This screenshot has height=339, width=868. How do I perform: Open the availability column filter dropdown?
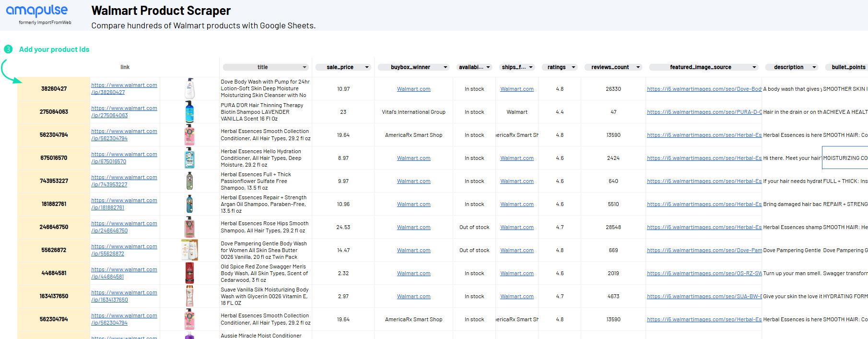(488, 67)
